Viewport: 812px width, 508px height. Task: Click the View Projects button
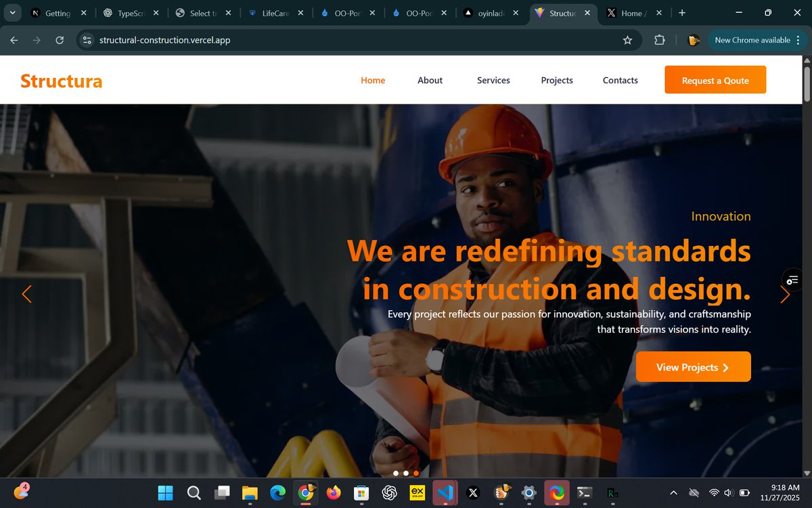(694, 366)
